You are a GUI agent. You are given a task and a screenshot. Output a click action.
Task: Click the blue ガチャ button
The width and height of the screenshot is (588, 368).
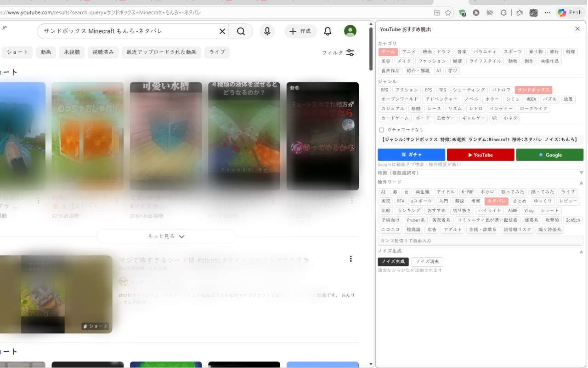coord(412,155)
